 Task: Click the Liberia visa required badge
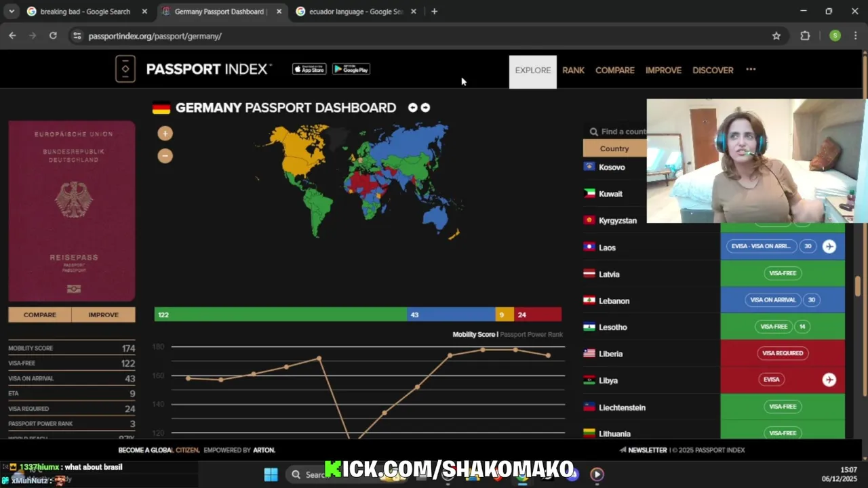[x=783, y=353]
